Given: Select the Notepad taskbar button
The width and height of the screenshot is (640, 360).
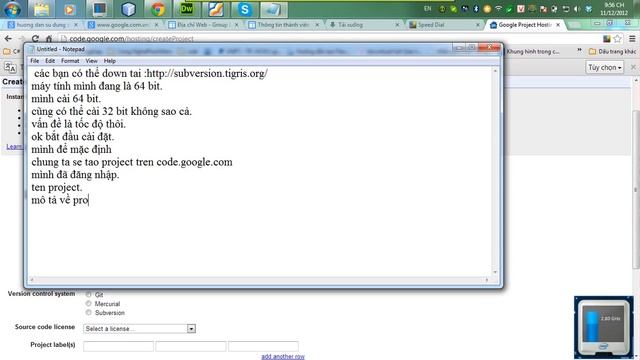Looking at the screenshot, I should click(273, 9).
